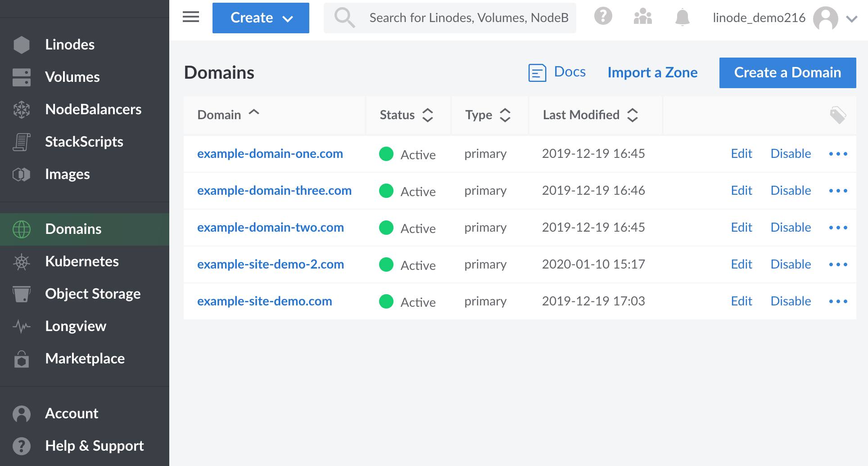Screen dimensions: 868x466
Task: Open StackScripts via its sidebar icon
Action: pos(21,141)
